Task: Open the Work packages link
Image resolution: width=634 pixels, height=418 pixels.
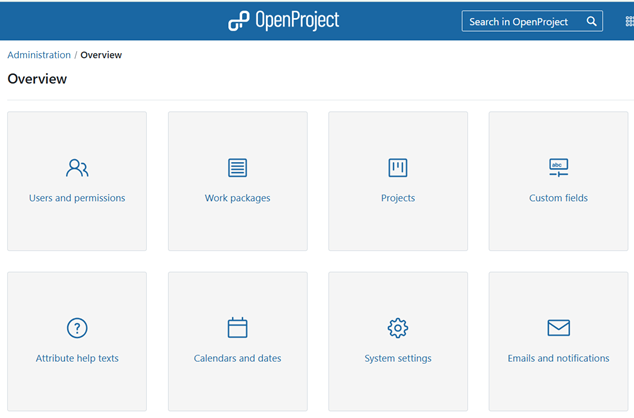Action: point(237,198)
